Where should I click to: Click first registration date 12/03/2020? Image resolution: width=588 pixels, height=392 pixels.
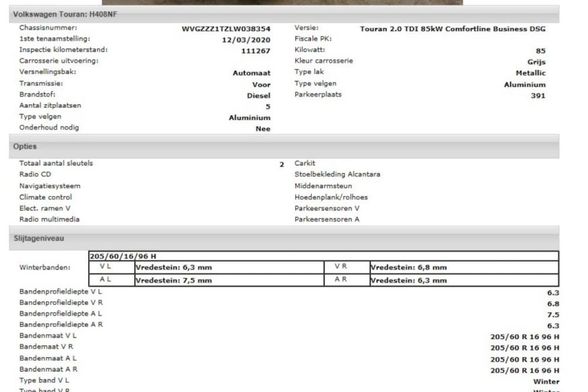(x=246, y=40)
